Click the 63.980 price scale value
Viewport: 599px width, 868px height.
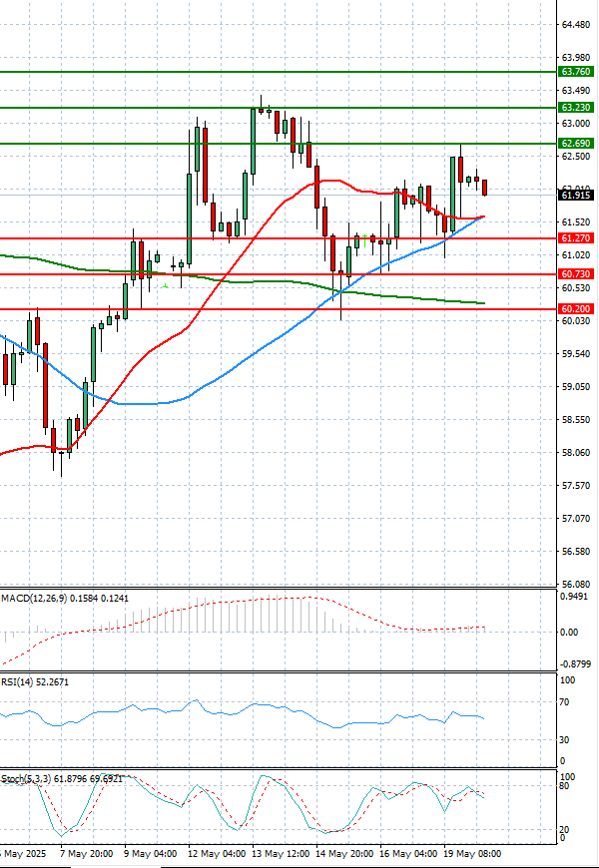575,58
